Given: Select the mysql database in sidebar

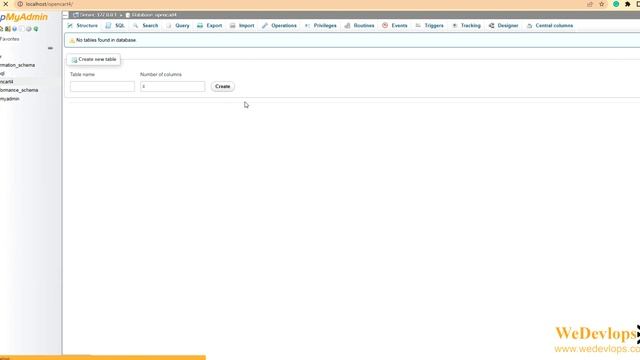Looking at the screenshot, I should (2, 73).
